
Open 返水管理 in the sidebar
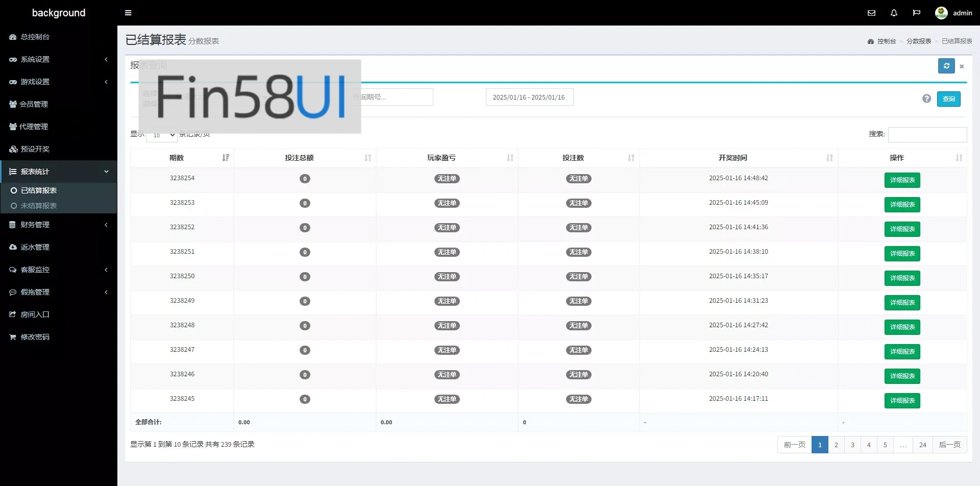tap(35, 247)
